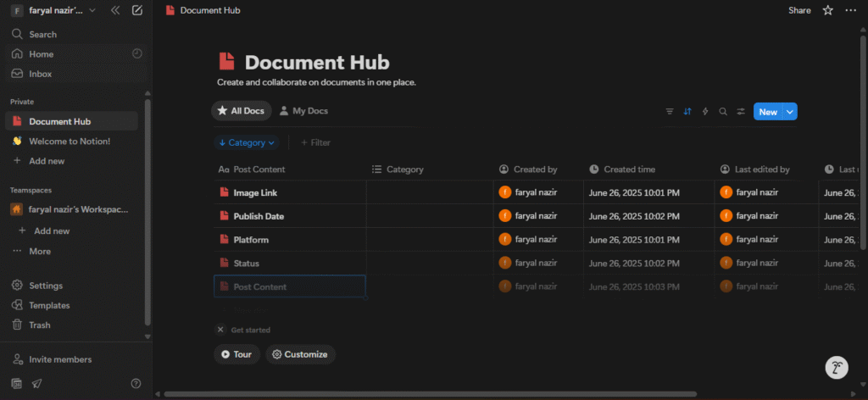Viewport: 868px width, 400px height.
Task: Open the dropdown arrow beside New
Action: [791, 112]
